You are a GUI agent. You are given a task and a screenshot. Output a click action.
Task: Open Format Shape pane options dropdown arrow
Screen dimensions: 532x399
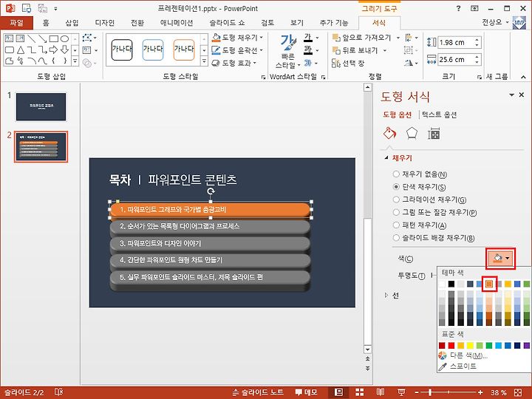pos(511,95)
